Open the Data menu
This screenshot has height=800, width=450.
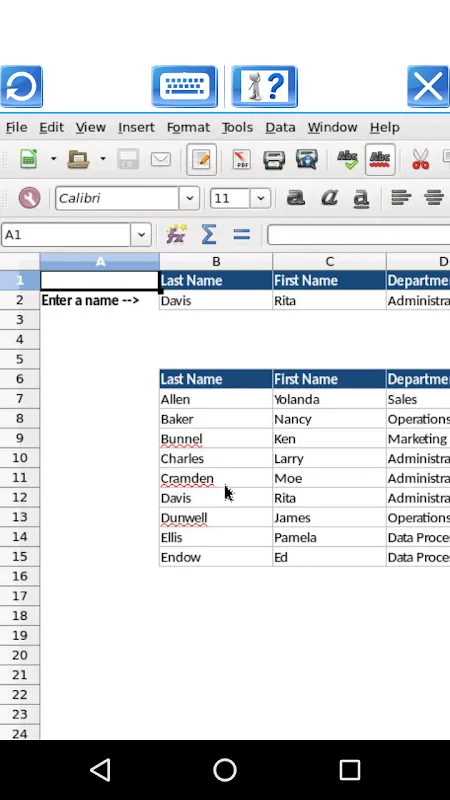coord(280,127)
